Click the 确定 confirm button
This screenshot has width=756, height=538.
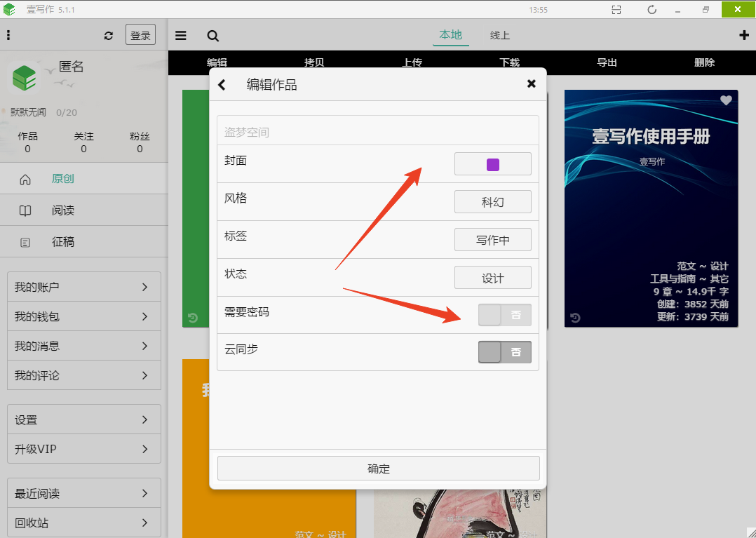379,468
